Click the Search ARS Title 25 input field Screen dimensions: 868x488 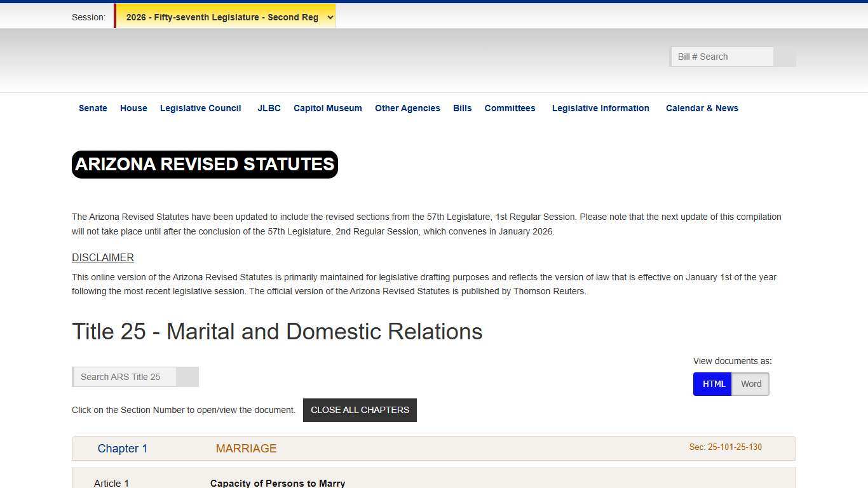124,376
